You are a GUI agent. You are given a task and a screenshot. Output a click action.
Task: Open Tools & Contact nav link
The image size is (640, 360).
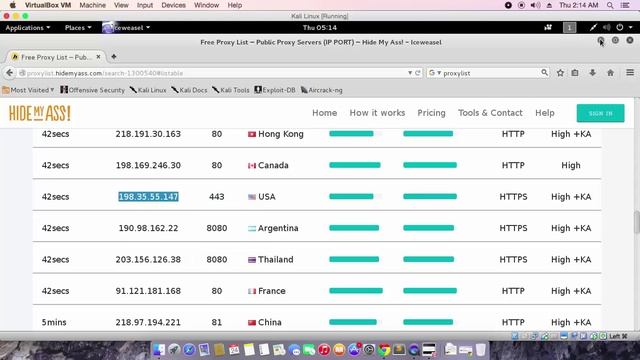click(x=490, y=113)
